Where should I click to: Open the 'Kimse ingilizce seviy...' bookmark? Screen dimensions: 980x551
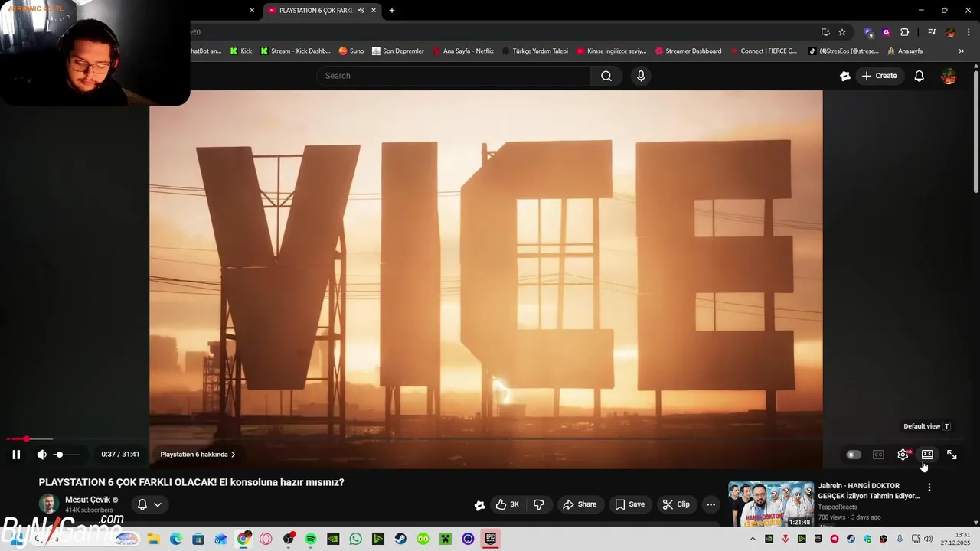[611, 51]
